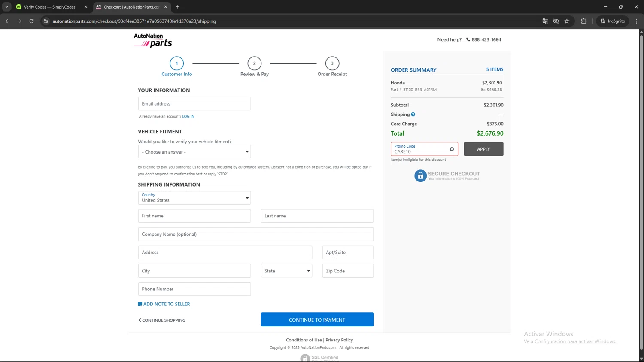Click the Apt/Suite field

[x=348, y=252]
